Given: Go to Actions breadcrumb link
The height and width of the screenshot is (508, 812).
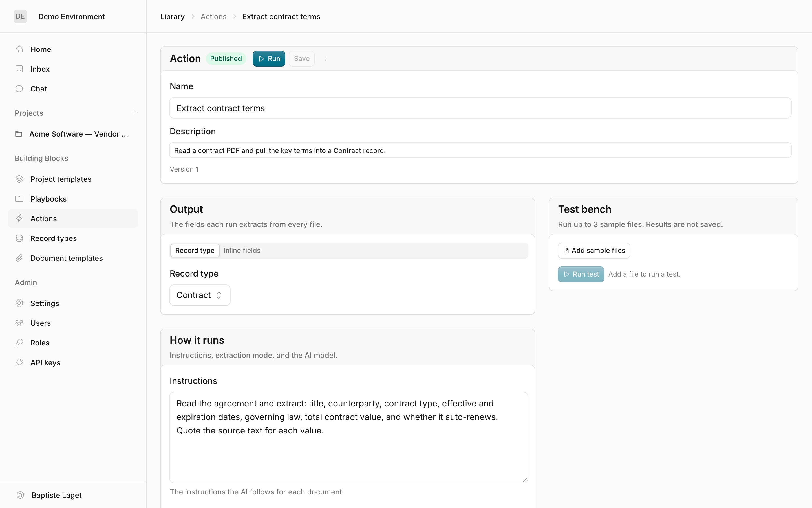Looking at the screenshot, I should (213, 16).
